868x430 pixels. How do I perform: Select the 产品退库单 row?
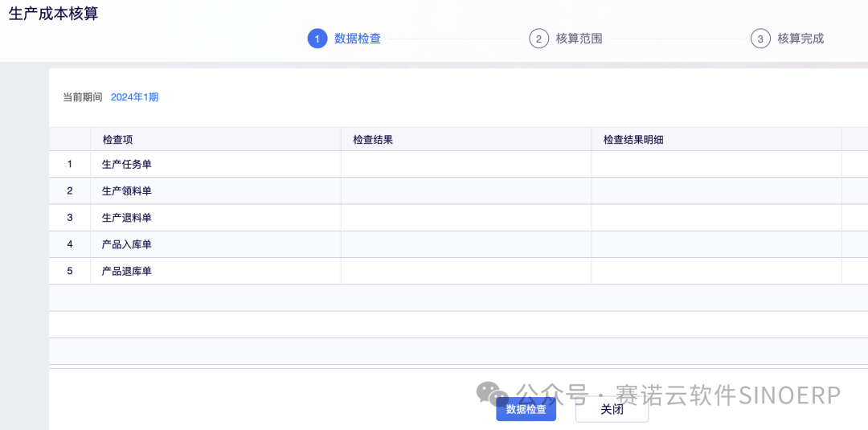127,272
